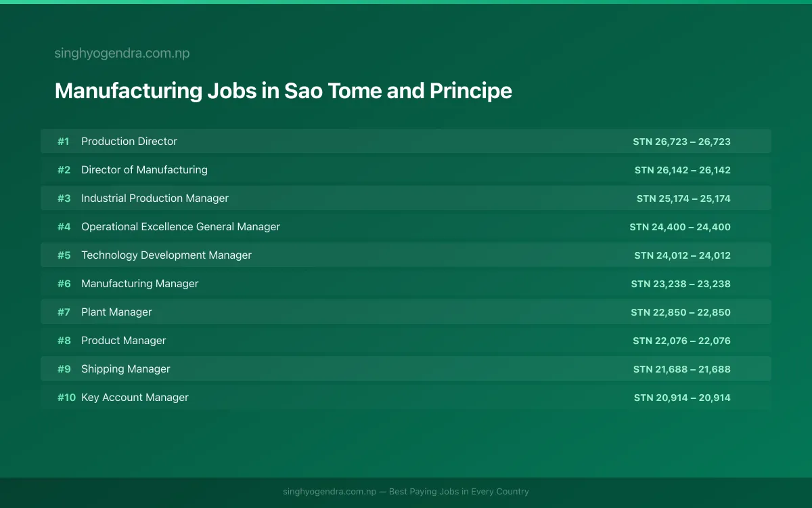Click salary STN 20,914 – 20,914
812x508 pixels.
click(682, 398)
